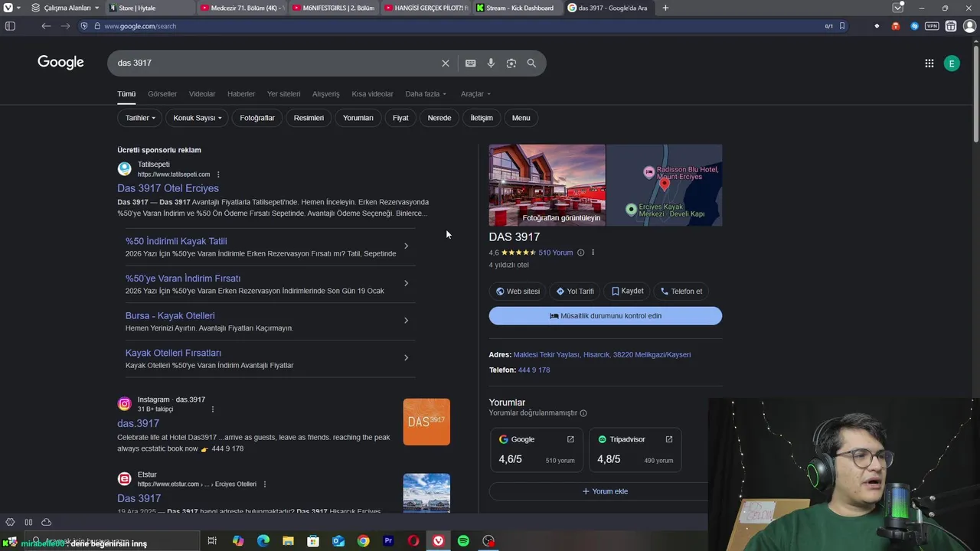Clear the Google search box text
The width and height of the screenshot is (980, 551).
pyautogui.click(x=446, y=64)
